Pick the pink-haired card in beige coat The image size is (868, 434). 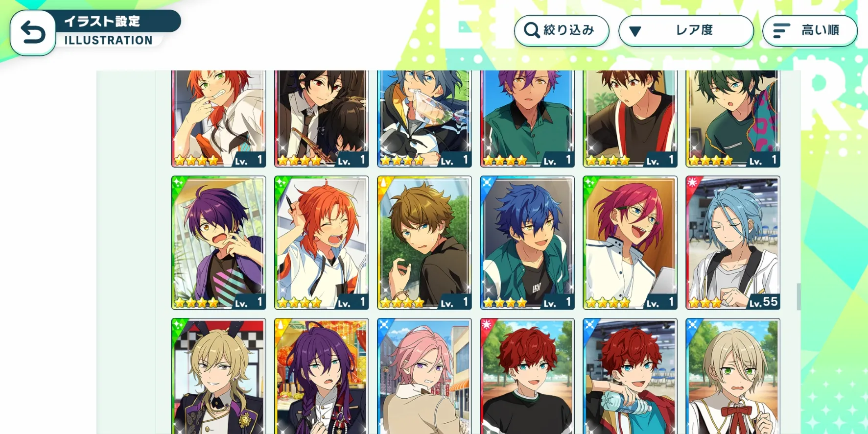tap(424, 376)
